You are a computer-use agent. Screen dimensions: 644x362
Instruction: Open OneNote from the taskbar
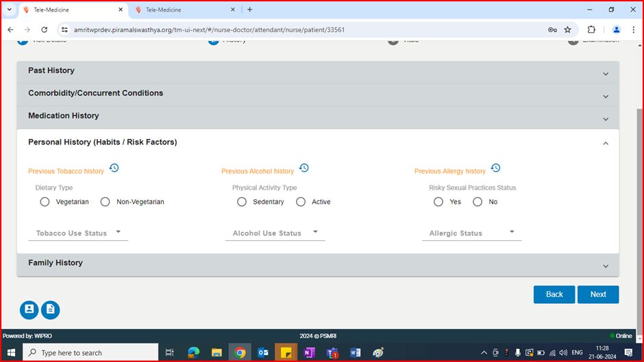click(x=309, y=352)
